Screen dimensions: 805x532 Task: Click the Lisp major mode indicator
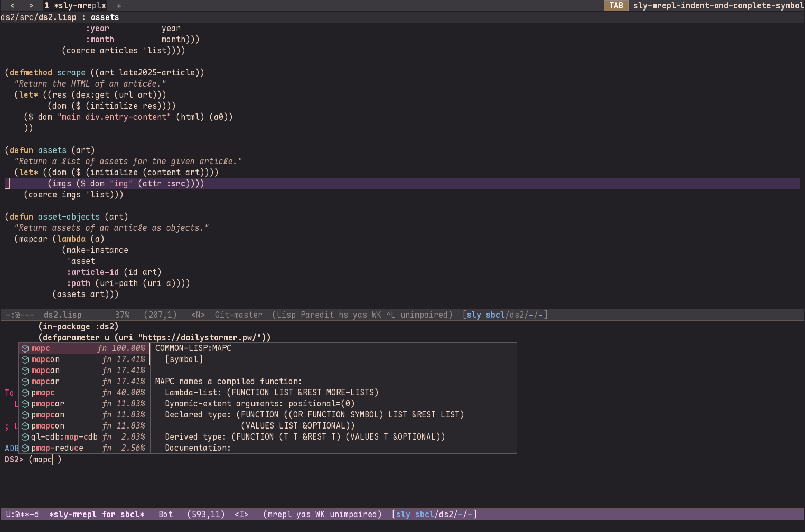pos(286,315)
